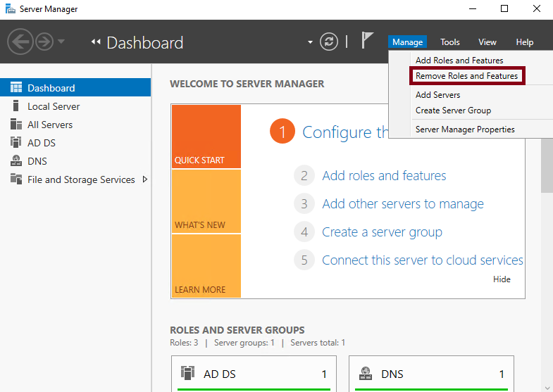Click the AD DS tile icon
Viewport: 553px width, 392px height.
point(187,373)
